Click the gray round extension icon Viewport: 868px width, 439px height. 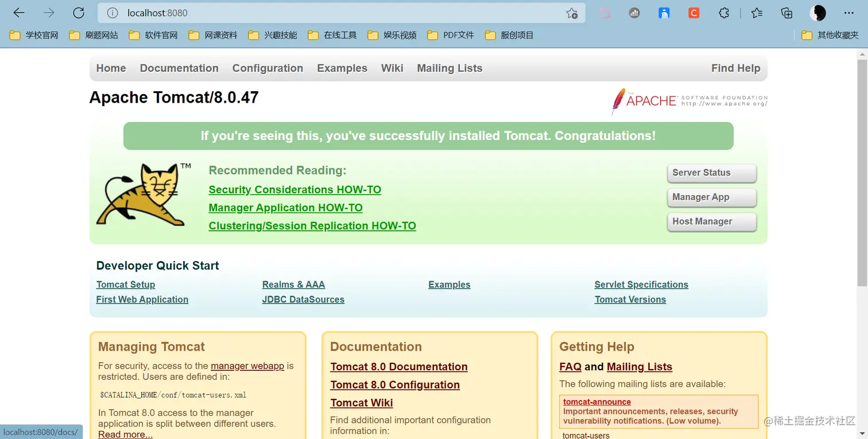tap(634, 13)
